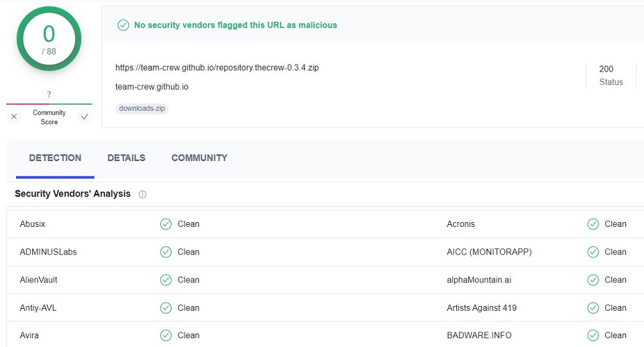Click the AICC (MONITORAPP) vendor name

point(489,252)
